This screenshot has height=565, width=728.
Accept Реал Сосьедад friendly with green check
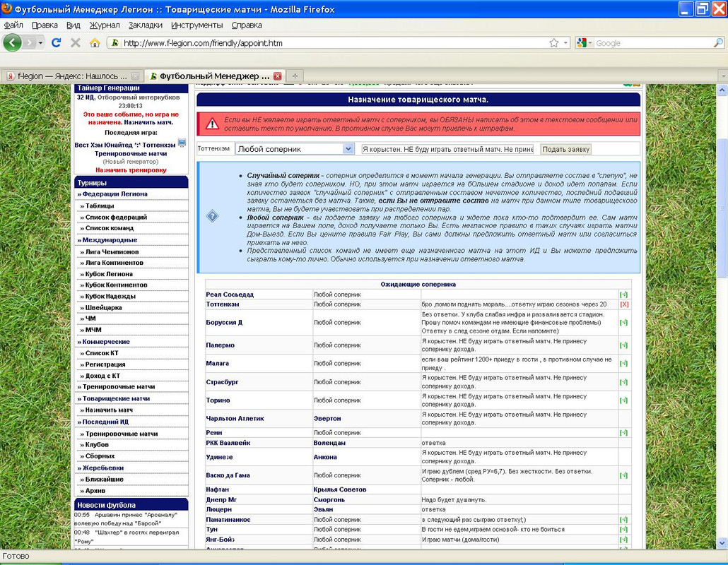click(623, 295)
